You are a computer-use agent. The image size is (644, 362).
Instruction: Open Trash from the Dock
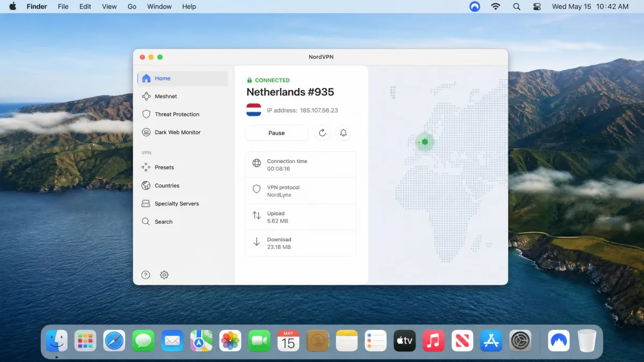pos(587,341)
